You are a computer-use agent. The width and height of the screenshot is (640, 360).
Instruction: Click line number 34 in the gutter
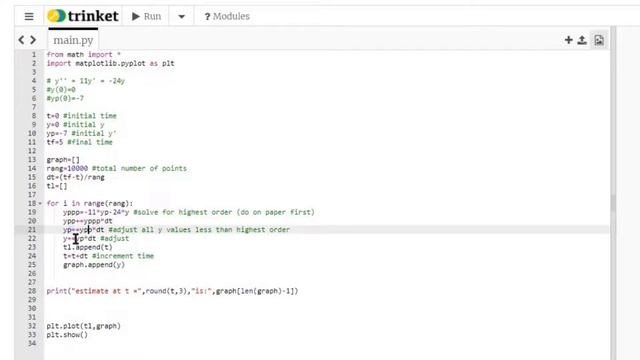tap(32, 343)
